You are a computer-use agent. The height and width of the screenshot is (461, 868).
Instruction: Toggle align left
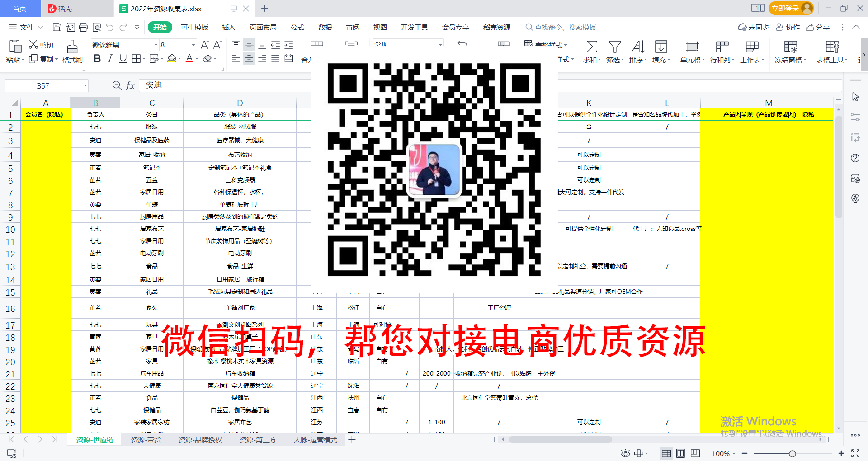point(236,59)
